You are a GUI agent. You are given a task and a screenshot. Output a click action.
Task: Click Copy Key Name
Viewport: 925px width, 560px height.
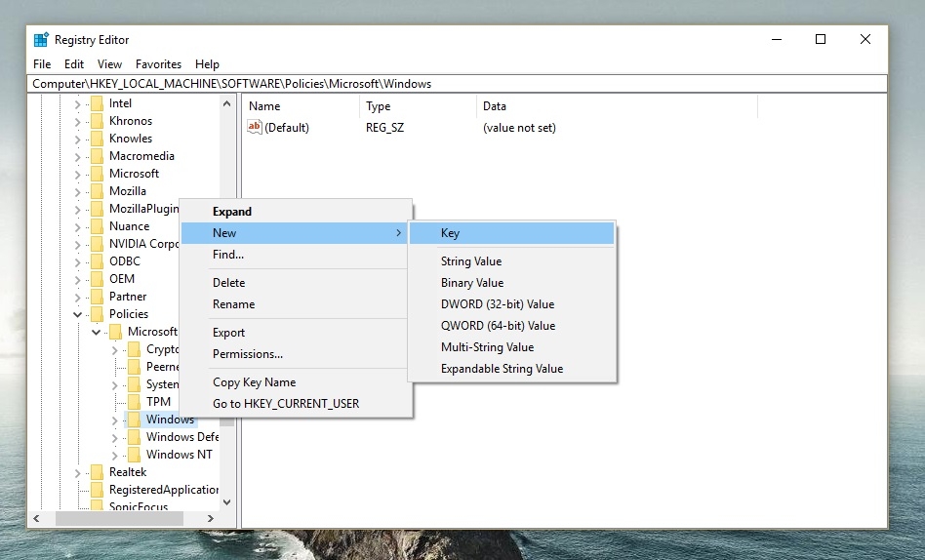(x=294, y=382)
